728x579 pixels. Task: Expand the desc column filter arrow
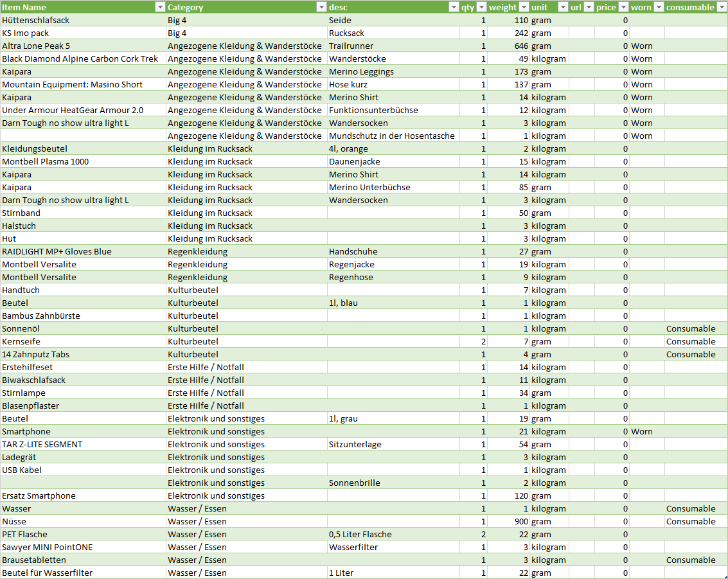[x=454, y=7]
